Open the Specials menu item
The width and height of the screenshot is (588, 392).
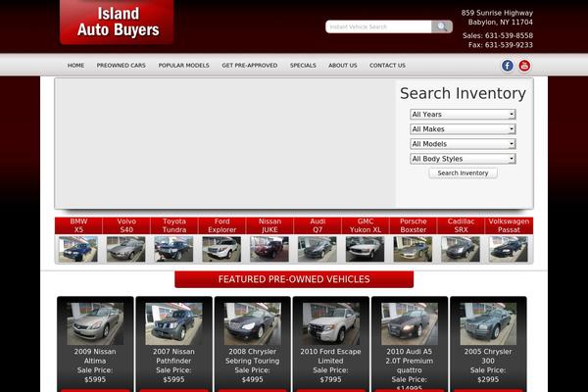(303, 66)
